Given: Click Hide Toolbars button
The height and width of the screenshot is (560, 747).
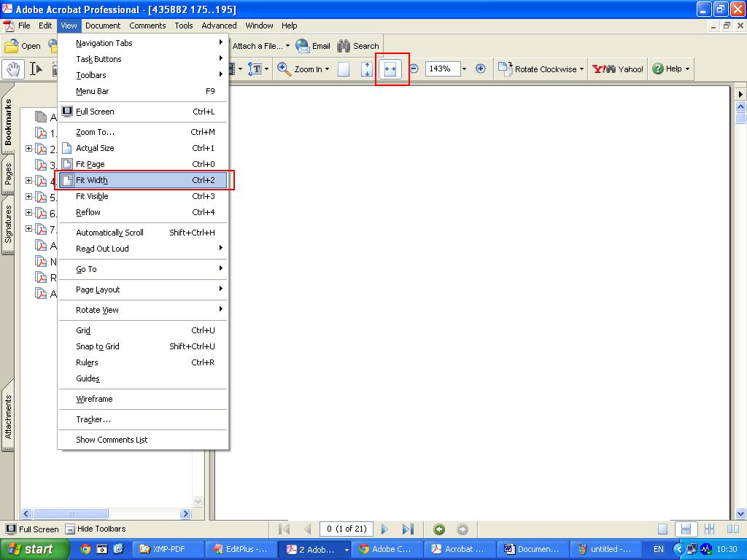Looking at the screenshot, I should [96, 529].
